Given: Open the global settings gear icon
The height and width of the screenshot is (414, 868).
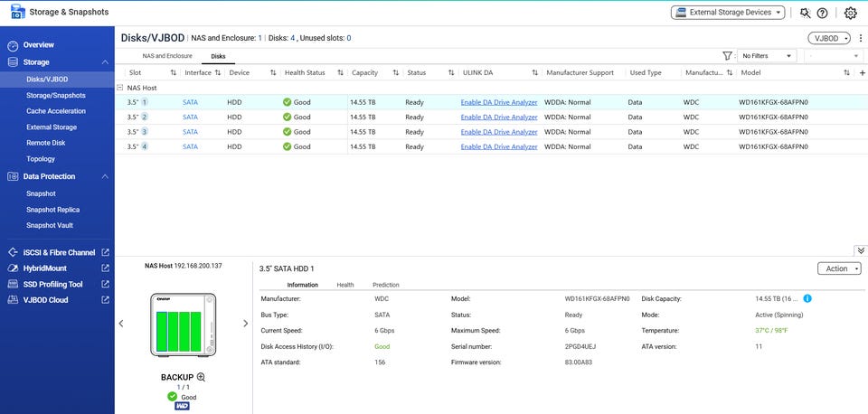Looking at the screenshot, I should click(x=850, y=13).
